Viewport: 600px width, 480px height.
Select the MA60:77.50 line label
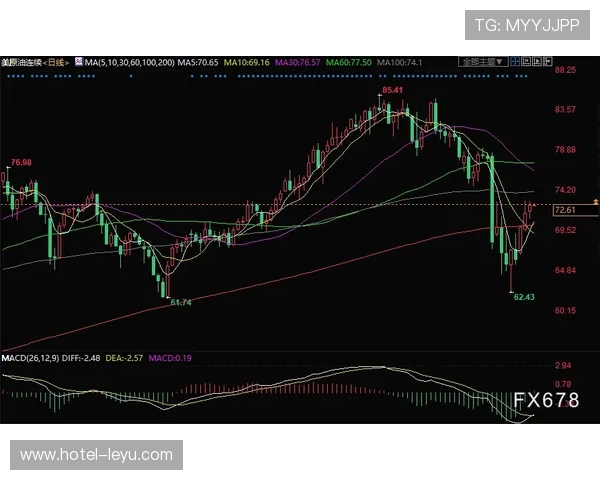[x=350, y=62]
